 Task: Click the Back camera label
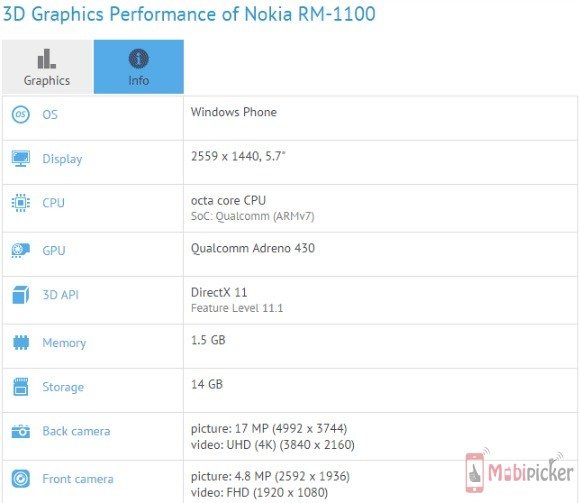tap(76, 431)
